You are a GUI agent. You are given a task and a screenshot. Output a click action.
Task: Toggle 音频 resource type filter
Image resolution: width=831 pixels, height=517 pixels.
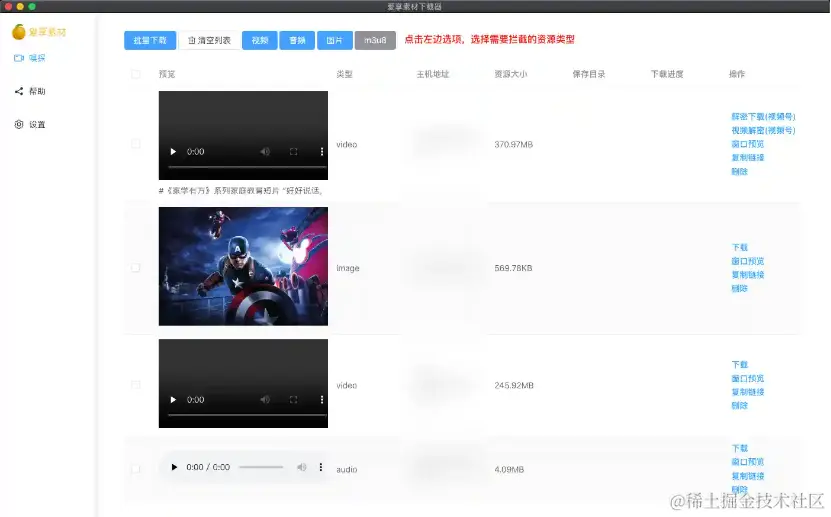(x=297, y=40)
